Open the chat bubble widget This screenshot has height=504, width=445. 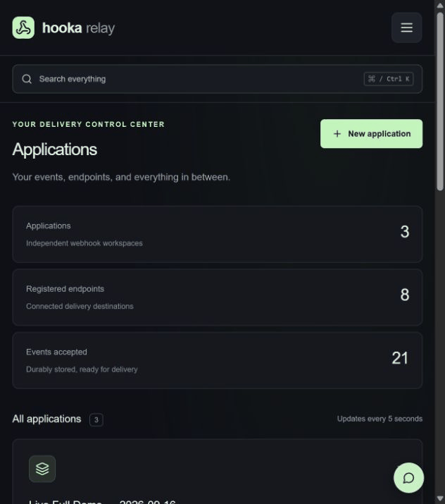[x=408, y=478]
